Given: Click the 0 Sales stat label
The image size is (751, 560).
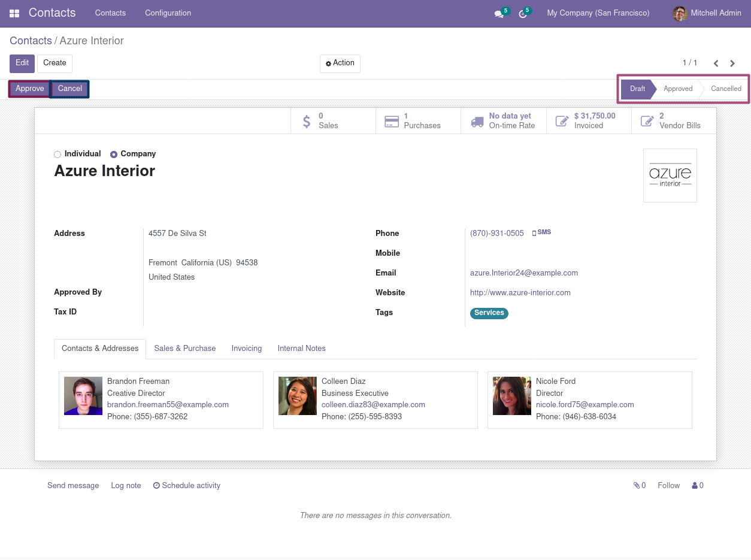Looking at the screenshot, I should click(x=328, y=121).
